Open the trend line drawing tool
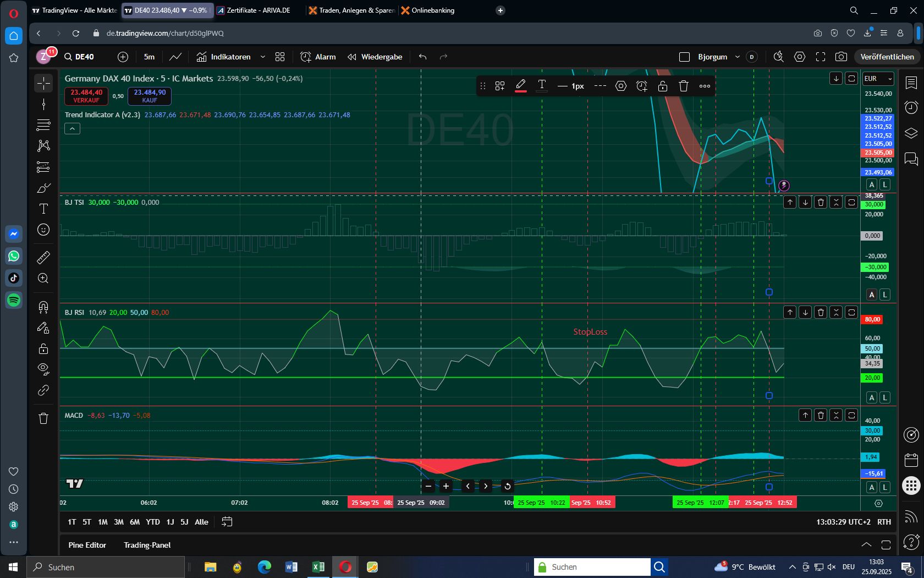 pos(43,104)
